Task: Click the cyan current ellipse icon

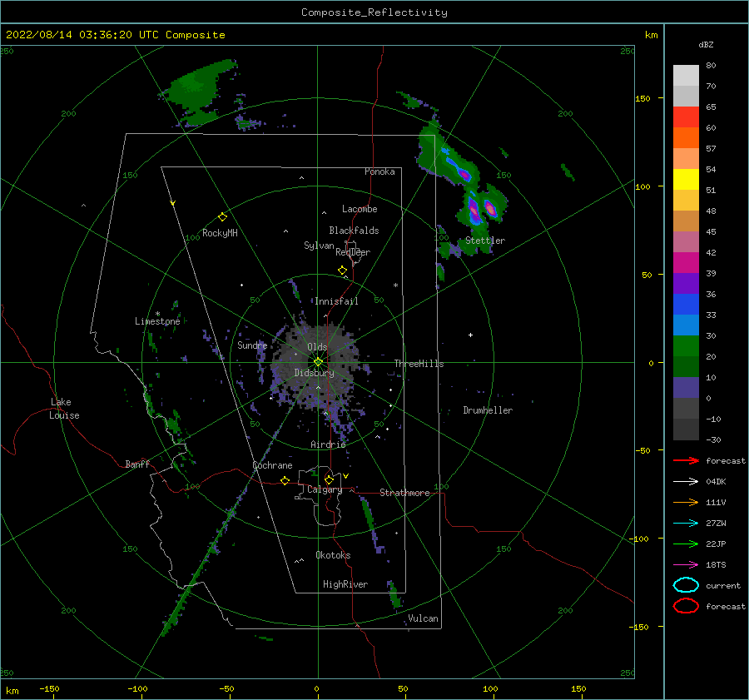Action: point(686,585)
